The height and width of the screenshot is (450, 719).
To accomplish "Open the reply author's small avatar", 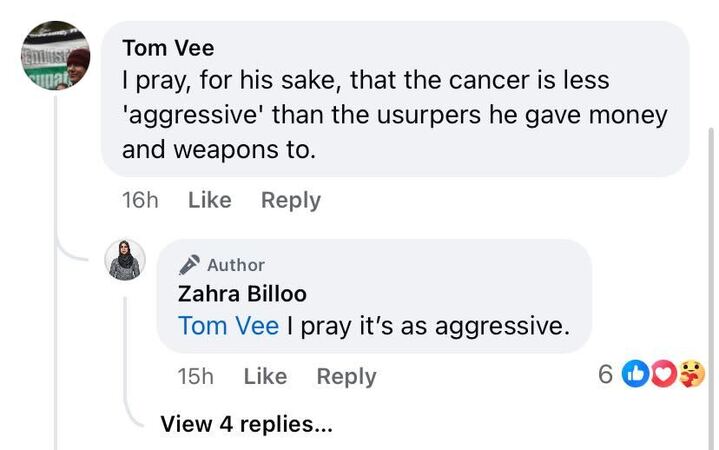I will pos(125,260).
